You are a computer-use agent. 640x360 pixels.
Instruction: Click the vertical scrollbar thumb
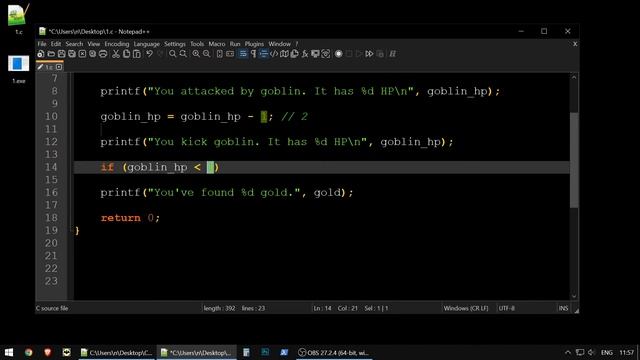click(x=574, y=160)
